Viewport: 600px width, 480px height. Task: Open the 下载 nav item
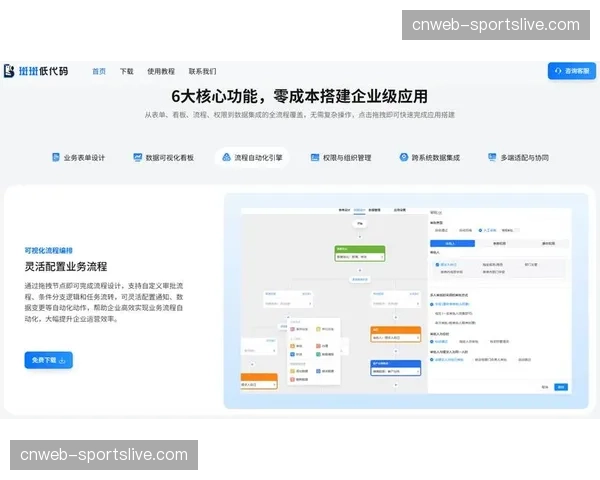click(127, 71)
